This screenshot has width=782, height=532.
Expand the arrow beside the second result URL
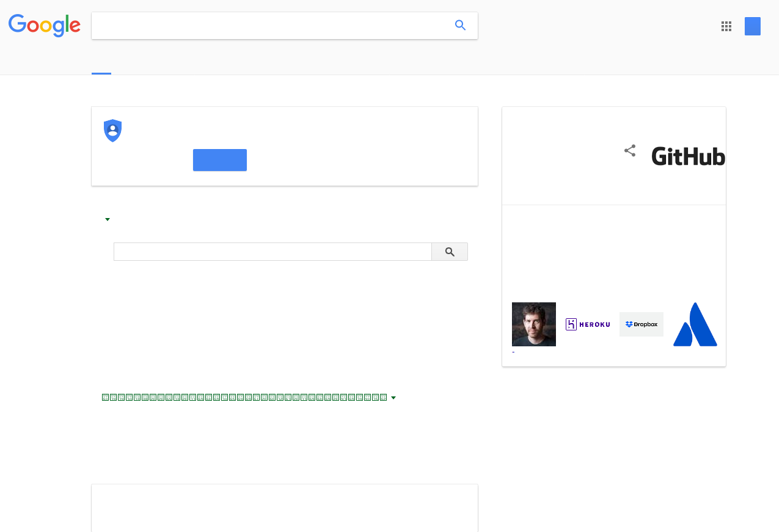[393, 398]
